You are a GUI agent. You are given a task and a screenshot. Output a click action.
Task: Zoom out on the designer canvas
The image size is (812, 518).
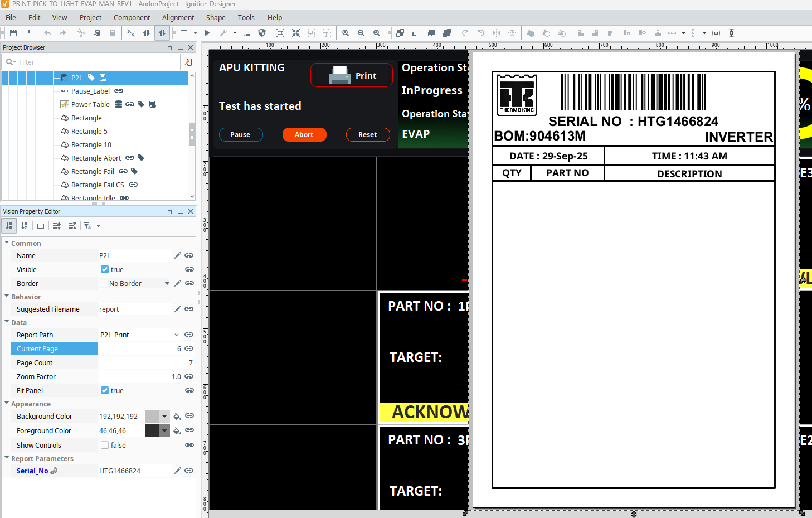pyautogui.click(x=361, y=33)
